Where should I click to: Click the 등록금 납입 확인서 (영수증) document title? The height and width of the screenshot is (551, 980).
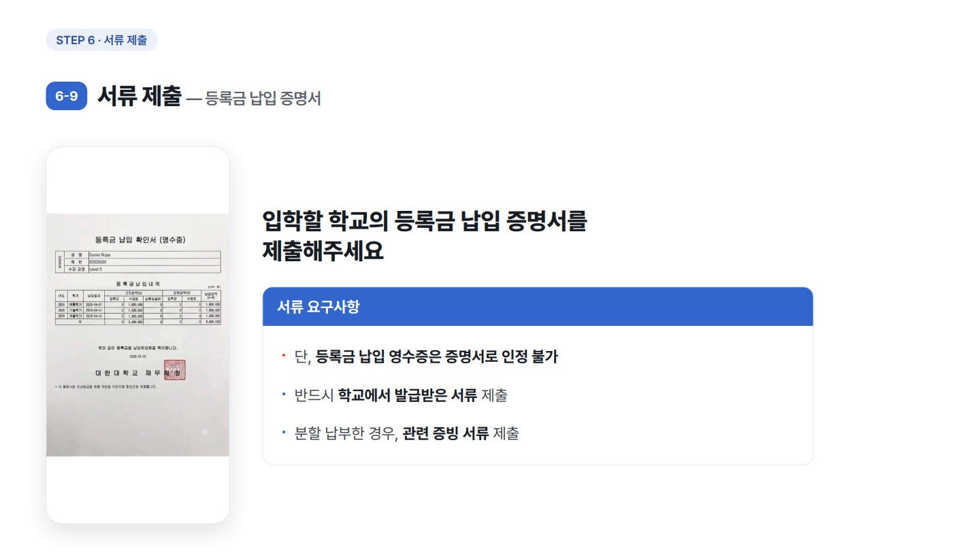click(x=140, y=239)
